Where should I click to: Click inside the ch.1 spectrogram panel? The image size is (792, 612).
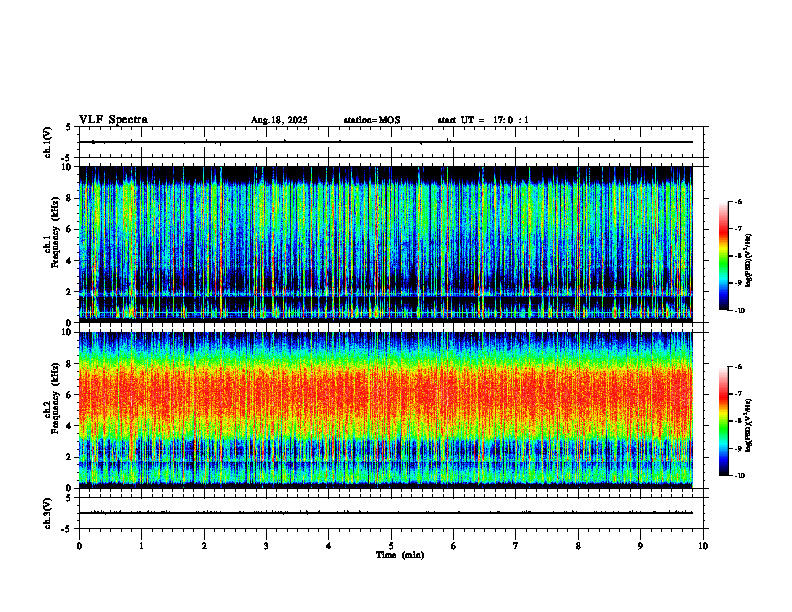coord(386,244)
